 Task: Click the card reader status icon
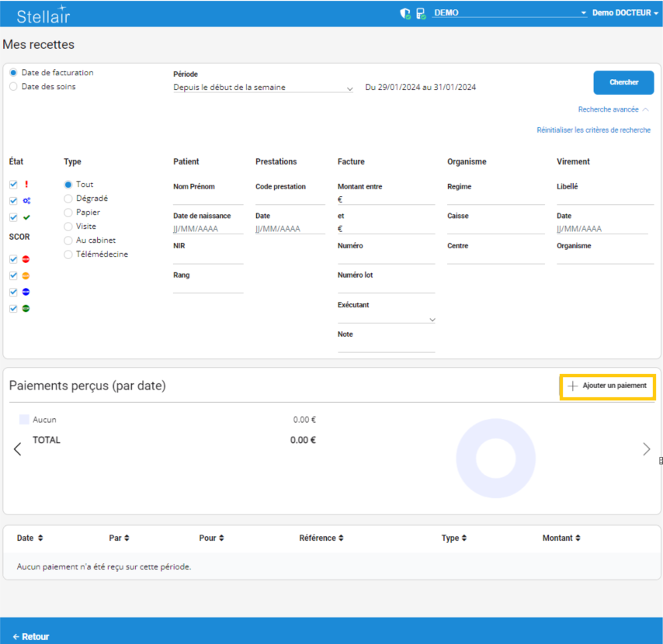(x=421, y=13)
